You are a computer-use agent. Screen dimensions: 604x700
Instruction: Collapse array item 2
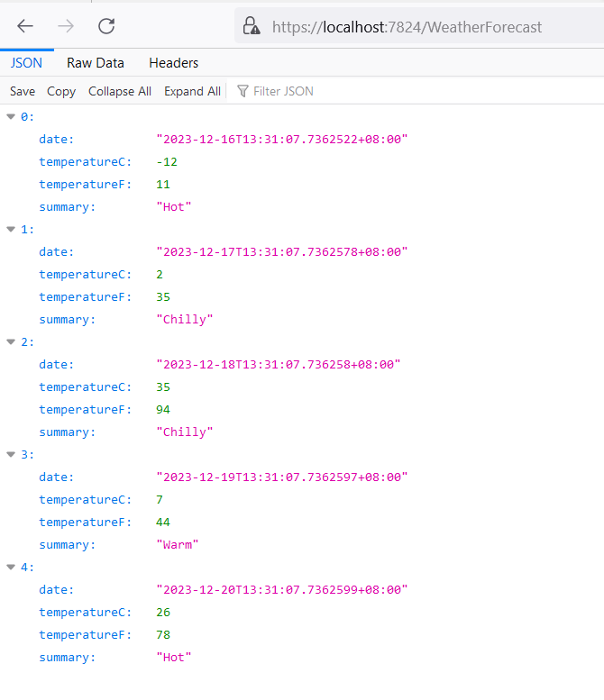click(x=11, y=341)
